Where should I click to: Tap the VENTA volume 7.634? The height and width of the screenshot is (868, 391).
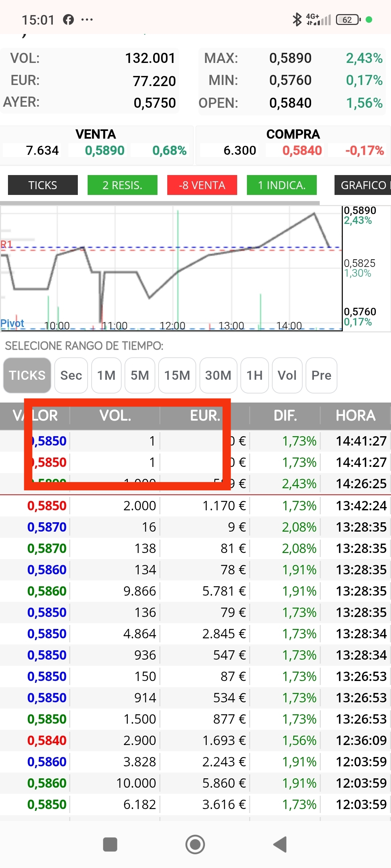pyautogui.click(x=42, y=150)
